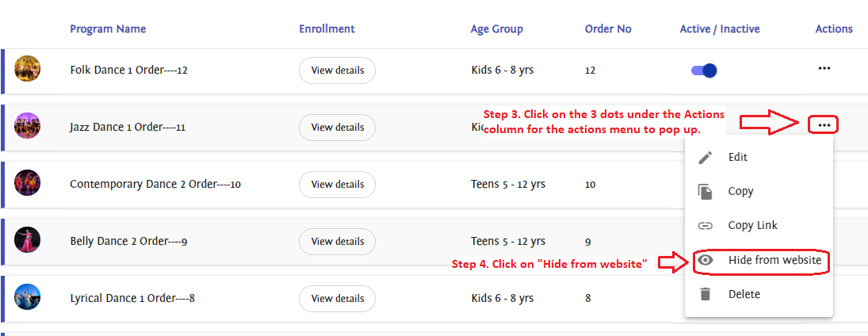868x336 pixels.
Task: Click View details for Belly Dance
Action: coord(337,242)
